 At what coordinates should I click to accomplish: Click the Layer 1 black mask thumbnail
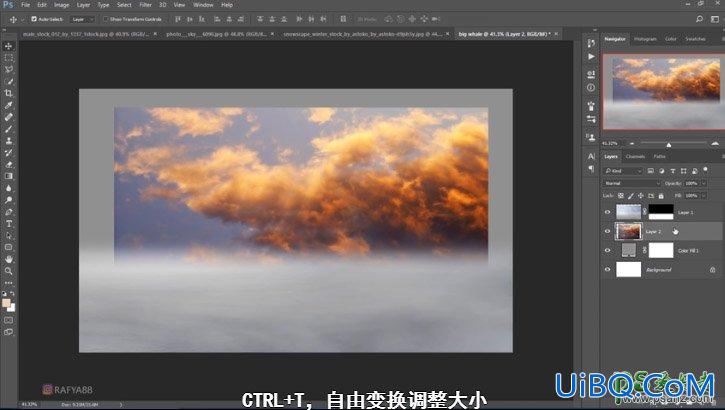661,212
